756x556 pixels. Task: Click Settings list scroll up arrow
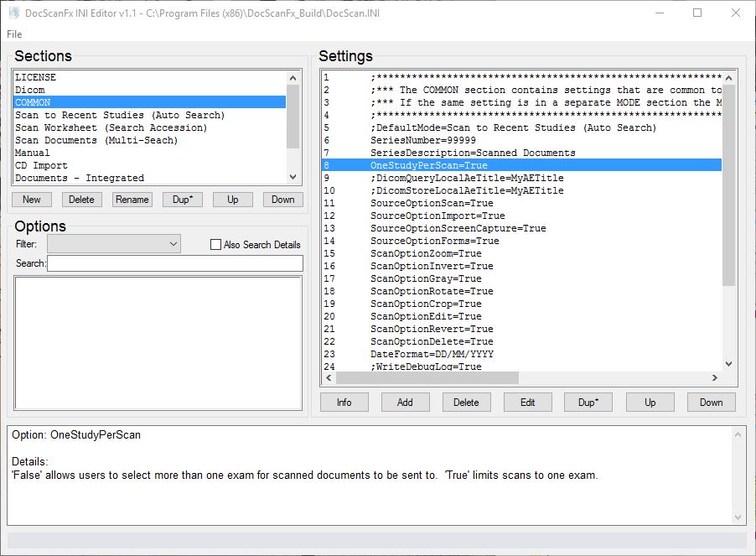coord(728,78)
